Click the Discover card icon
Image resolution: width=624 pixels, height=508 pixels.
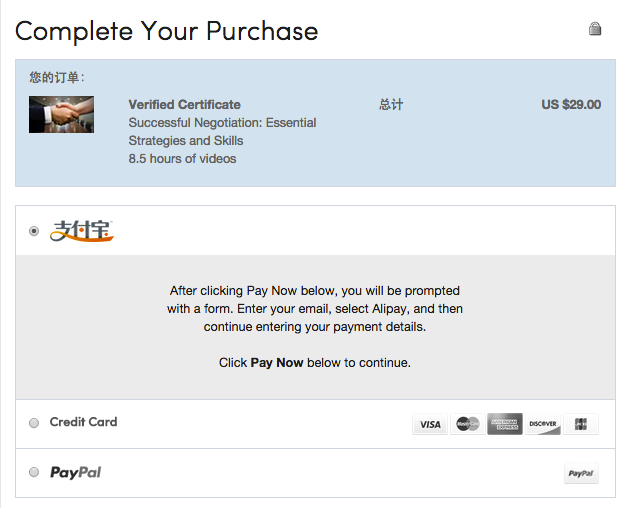coord(543,424)
